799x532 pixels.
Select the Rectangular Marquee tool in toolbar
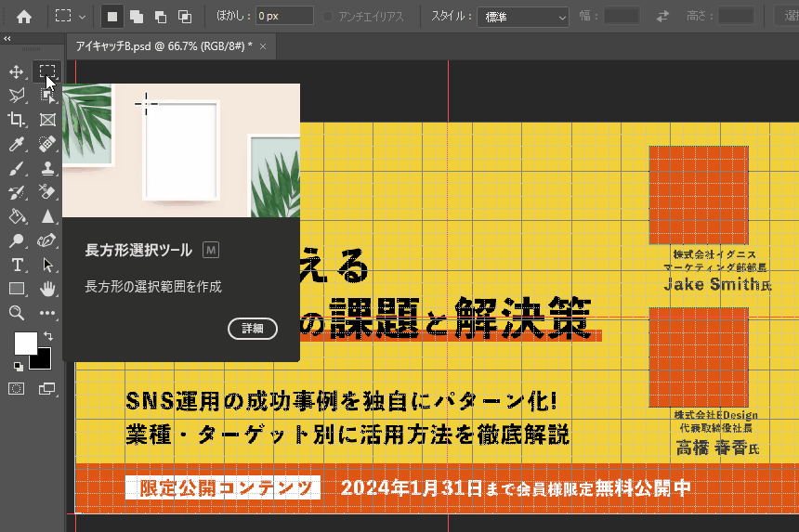(46, 71)
